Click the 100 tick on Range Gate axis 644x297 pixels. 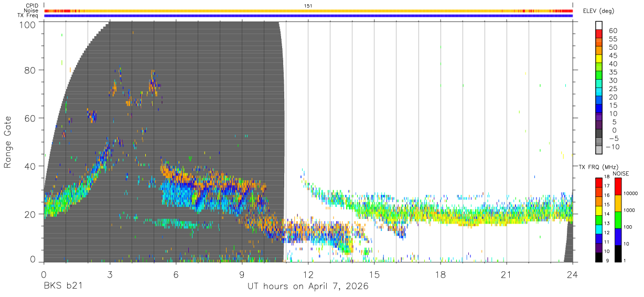pos(28,25)
